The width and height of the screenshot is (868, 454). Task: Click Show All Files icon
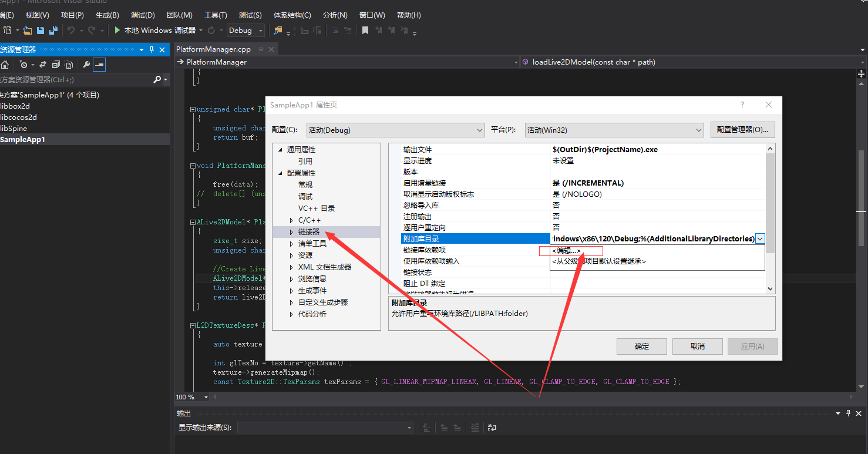click(x=69, y=65)
